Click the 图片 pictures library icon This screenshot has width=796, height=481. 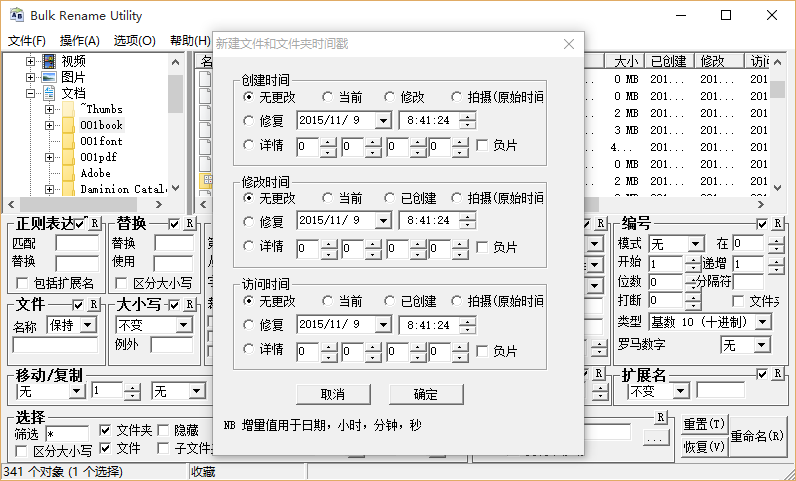[x=48, y=77]
